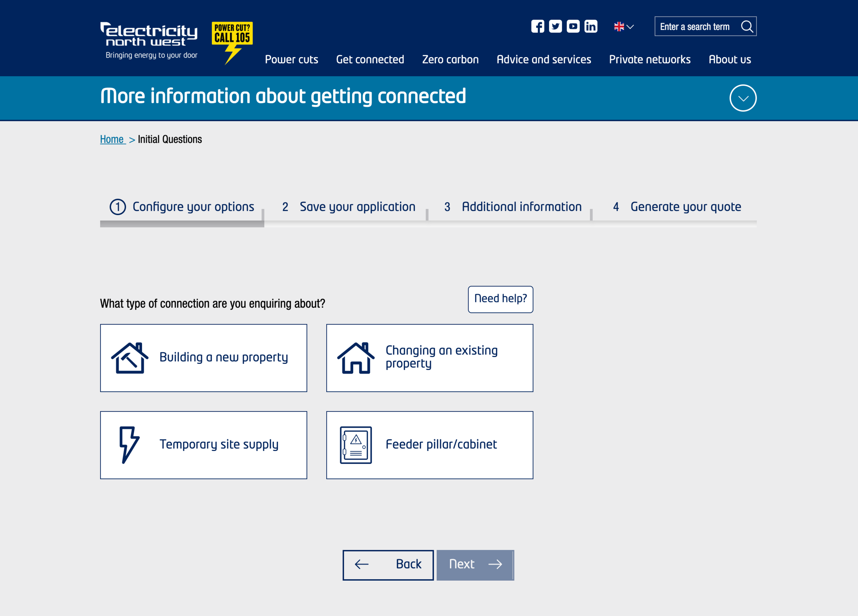Click the search magnifier icon
Viewport: 858px width, 616px height.
coord(746,26)
